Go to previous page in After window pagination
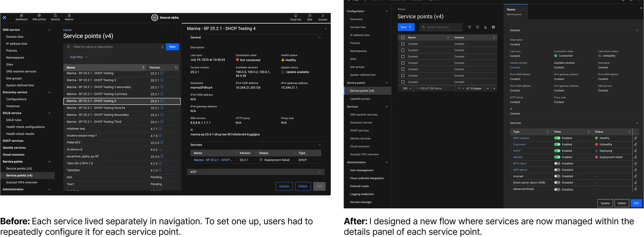This screenshot has height=237, width=644. click(488, 88)
